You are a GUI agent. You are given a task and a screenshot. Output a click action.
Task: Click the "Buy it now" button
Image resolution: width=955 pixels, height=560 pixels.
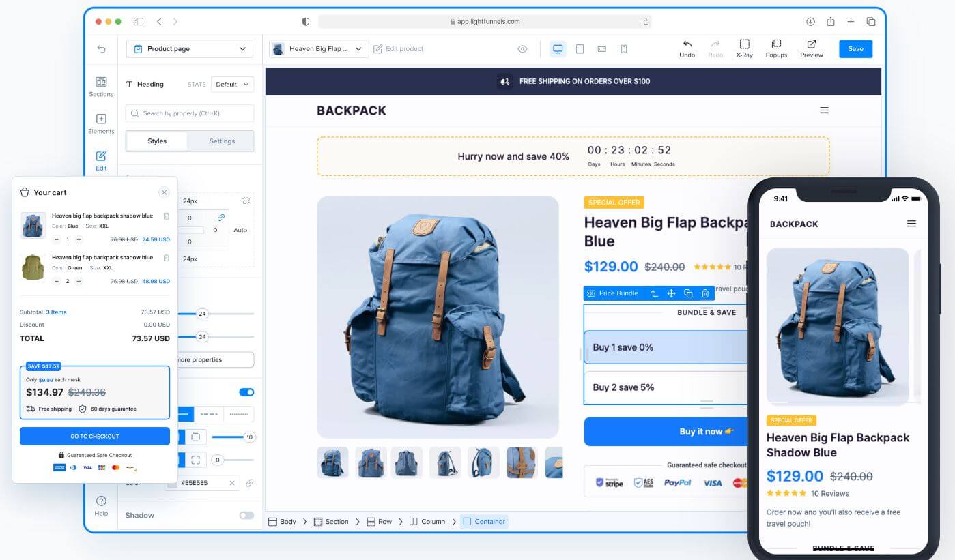pos(666,432)
